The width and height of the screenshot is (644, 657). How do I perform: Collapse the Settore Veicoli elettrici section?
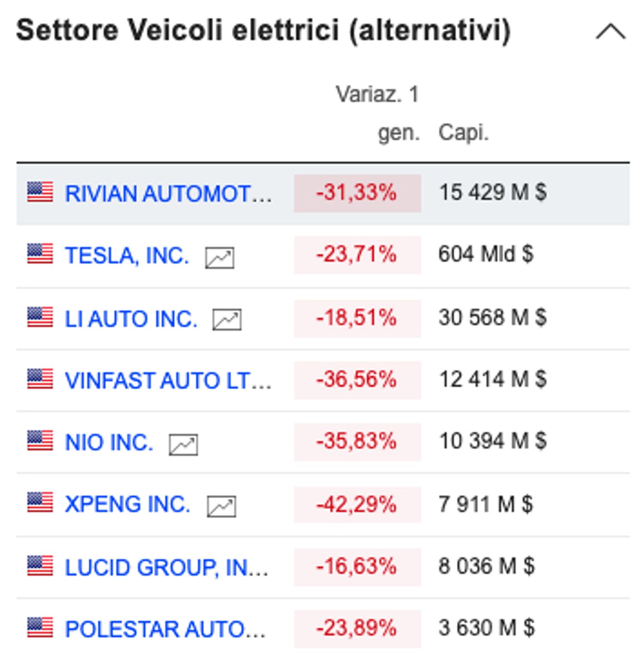click(x=610, y=32)
